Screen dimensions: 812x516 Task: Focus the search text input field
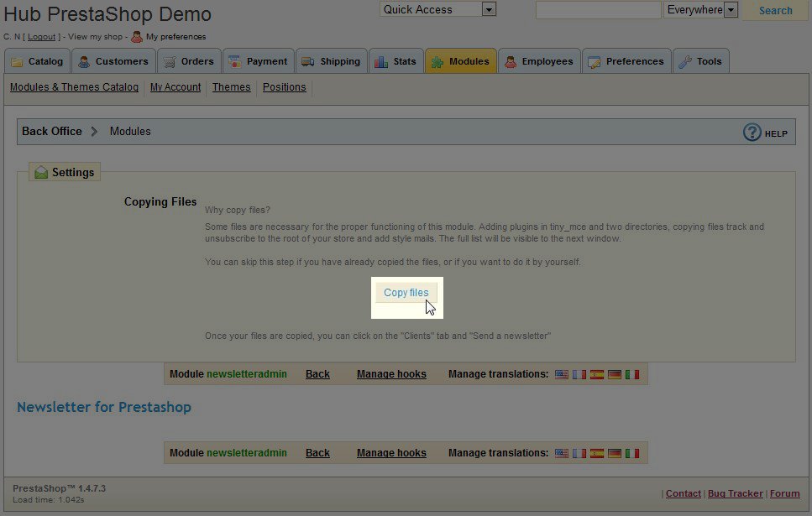598,10
